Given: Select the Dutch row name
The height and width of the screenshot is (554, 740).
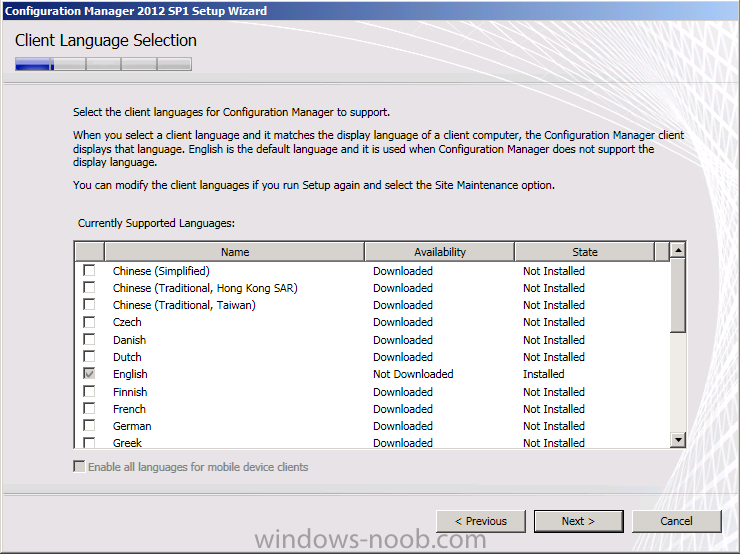Looking at the screenshot, I should click(x=127, y=357).
